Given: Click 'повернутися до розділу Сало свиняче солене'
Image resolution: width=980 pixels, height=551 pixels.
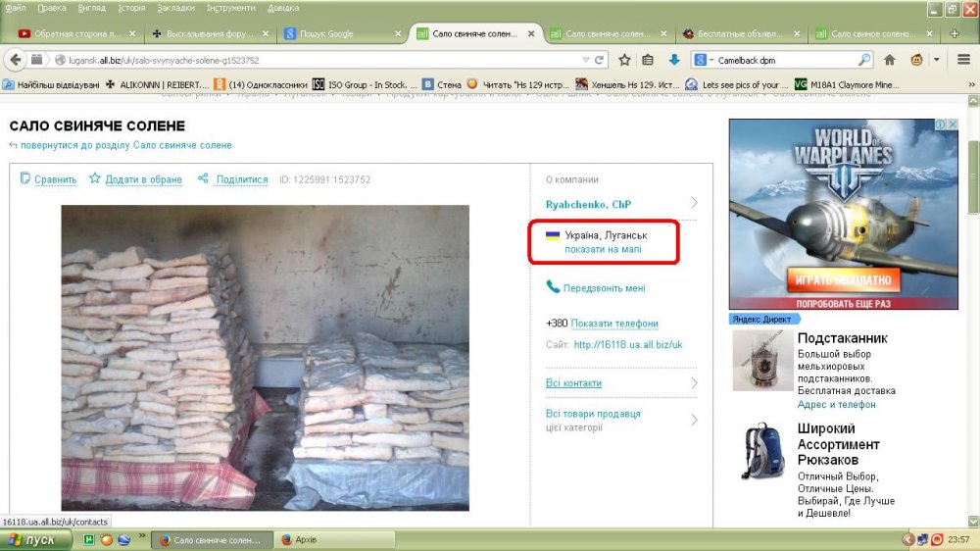Looking at the screenshot, I should point(126,145).
